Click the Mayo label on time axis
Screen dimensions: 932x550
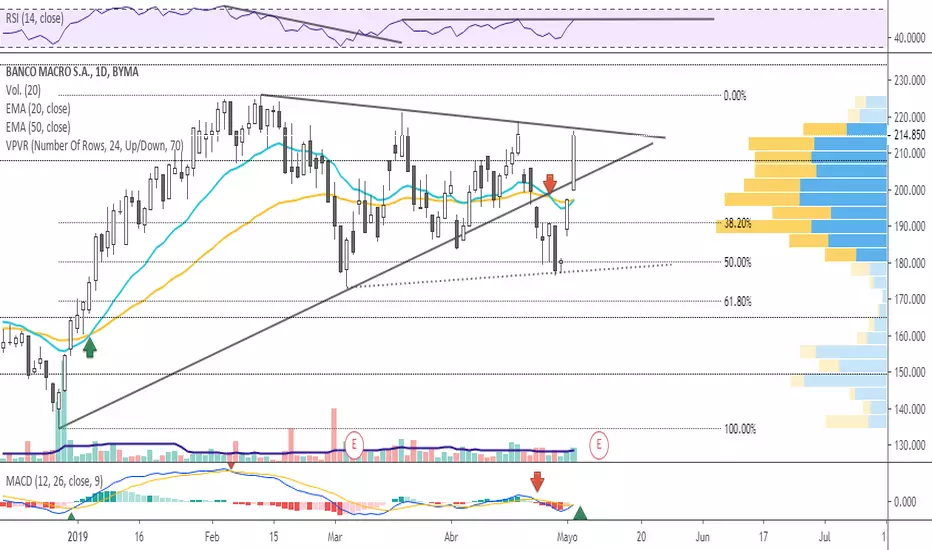[x=568, y=537]
